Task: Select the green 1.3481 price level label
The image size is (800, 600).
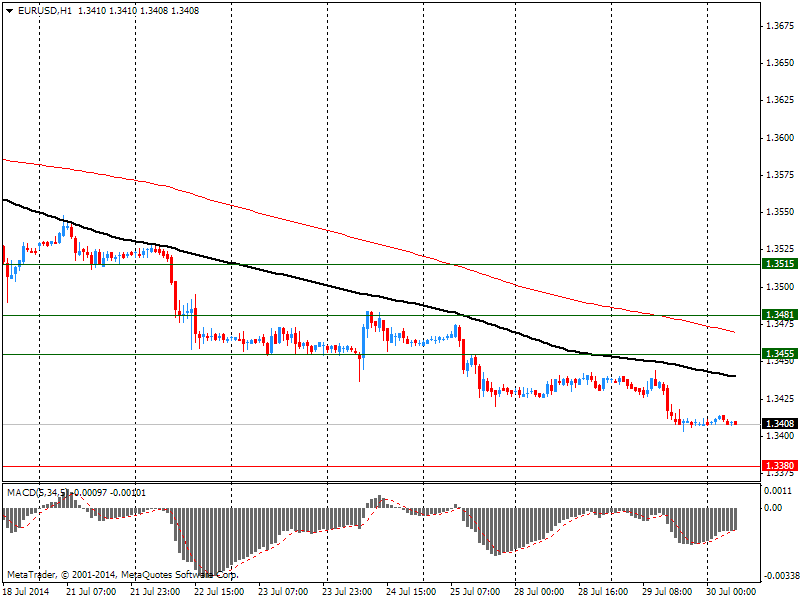Action: (x=780, y=314)
